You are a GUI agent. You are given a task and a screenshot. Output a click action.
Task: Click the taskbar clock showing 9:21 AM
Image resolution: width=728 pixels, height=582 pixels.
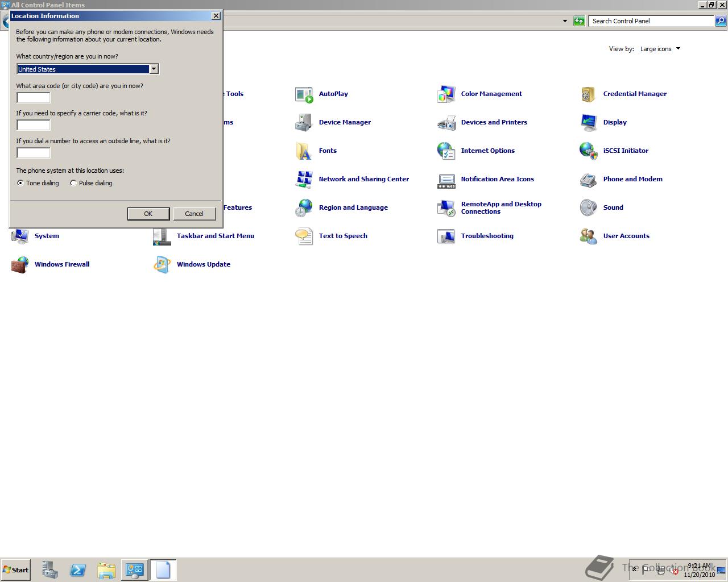point(700,570)
